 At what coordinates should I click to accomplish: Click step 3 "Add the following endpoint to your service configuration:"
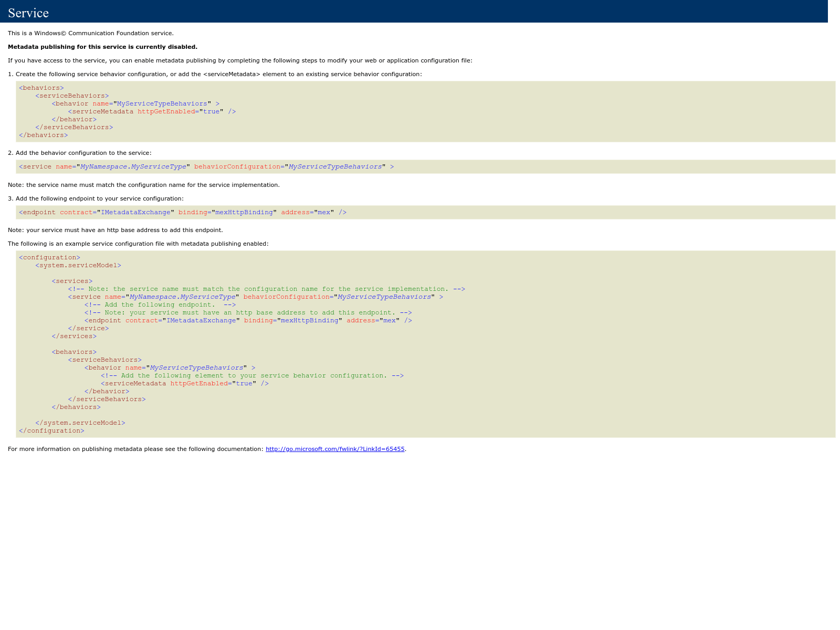[x=96, y=198]
